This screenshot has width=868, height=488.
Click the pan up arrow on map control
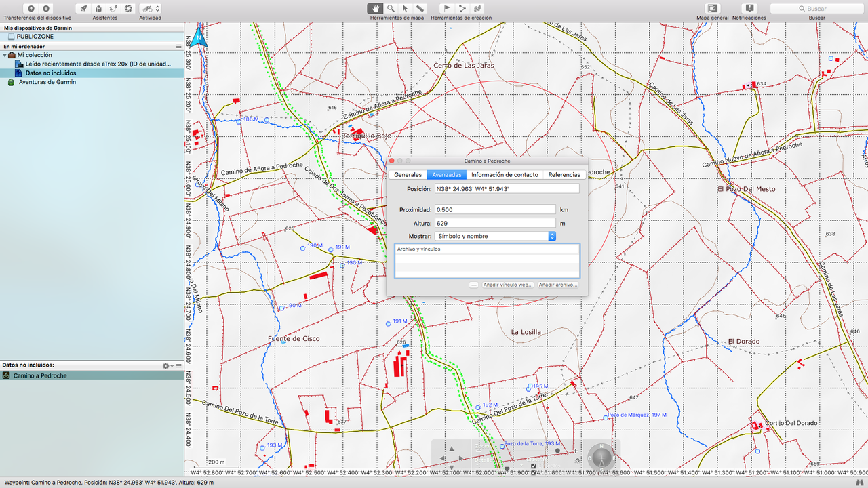(x=451, y=449)
